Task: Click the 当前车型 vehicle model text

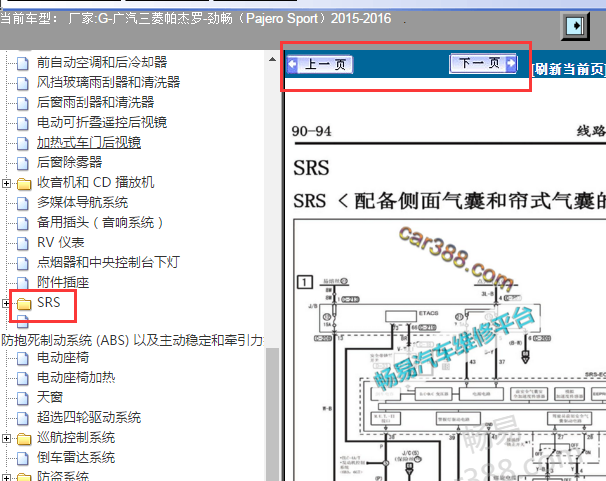Action: click(x=196, y=19)
